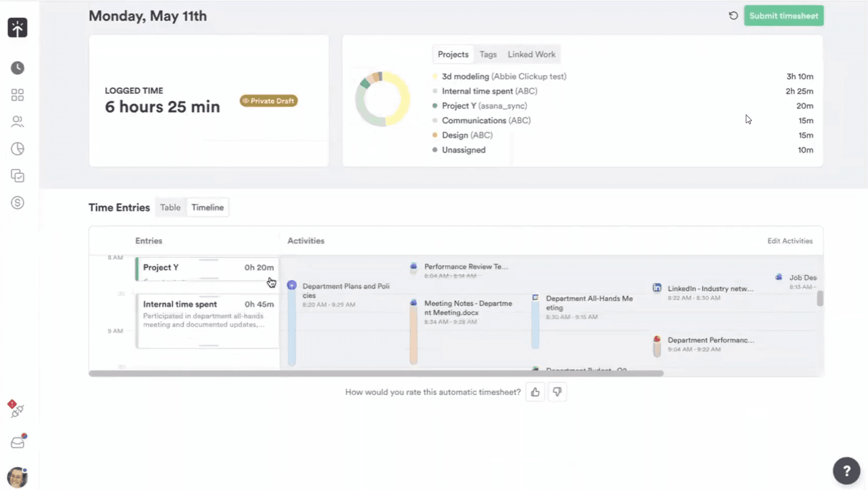Click the thumbs down rating icon
Screen dimensions: 868x490
[x=557, y=392]
